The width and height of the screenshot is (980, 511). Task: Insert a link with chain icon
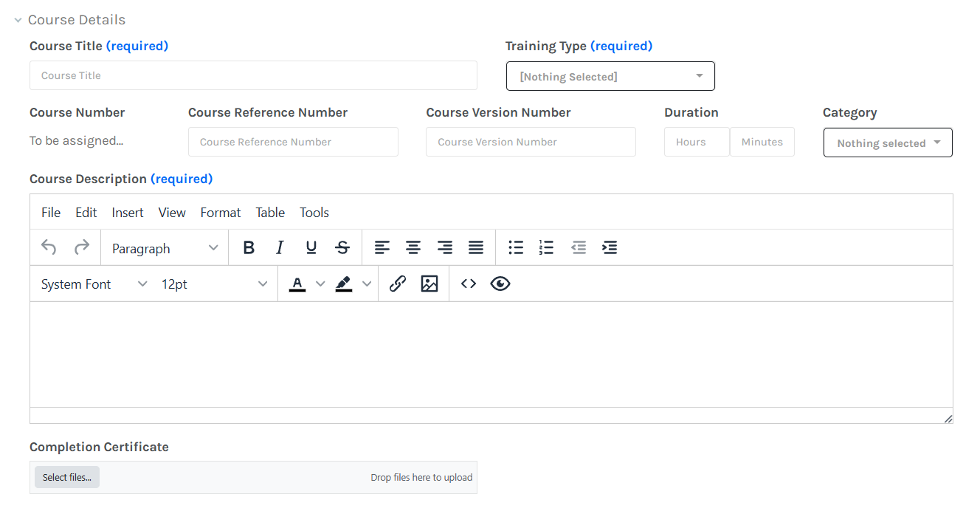[398, 284]
